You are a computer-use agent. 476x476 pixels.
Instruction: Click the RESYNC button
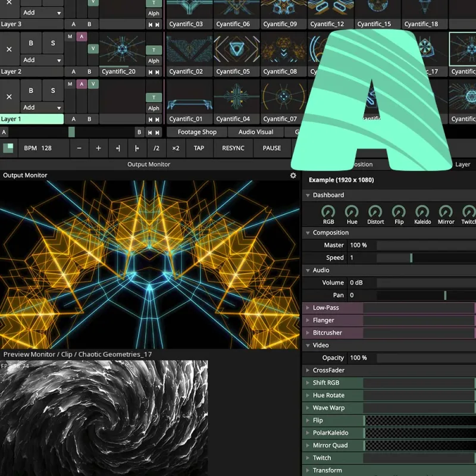(233, 148)
